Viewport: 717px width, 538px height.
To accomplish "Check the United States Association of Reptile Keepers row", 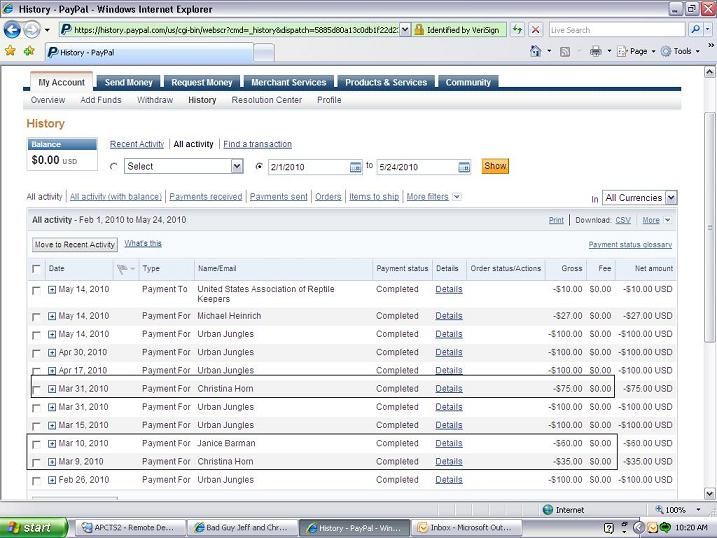I will [x=36, y=290].
